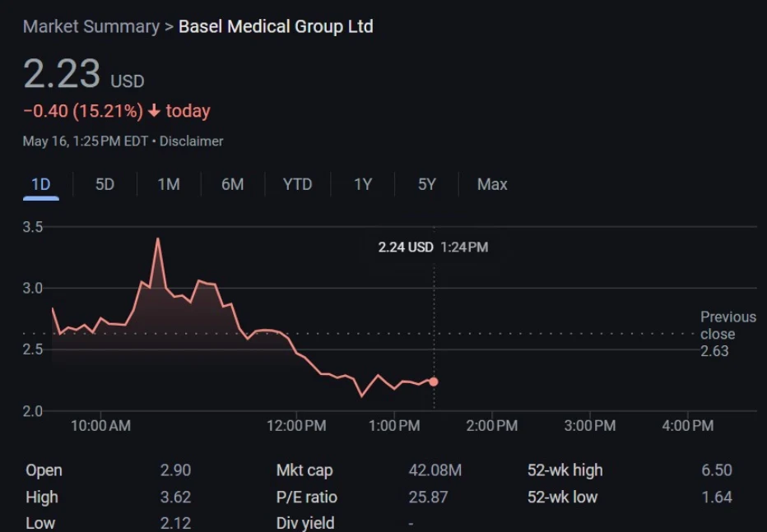
Task: Click the −0.40 (15.21%) change text
Action: coord(83,111)
